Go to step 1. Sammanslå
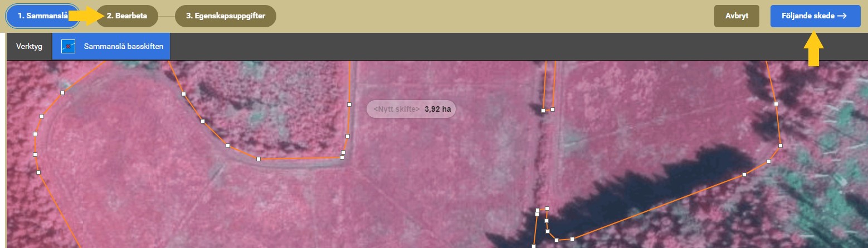Screen dimensions: 868x248 tap(38, 16)
